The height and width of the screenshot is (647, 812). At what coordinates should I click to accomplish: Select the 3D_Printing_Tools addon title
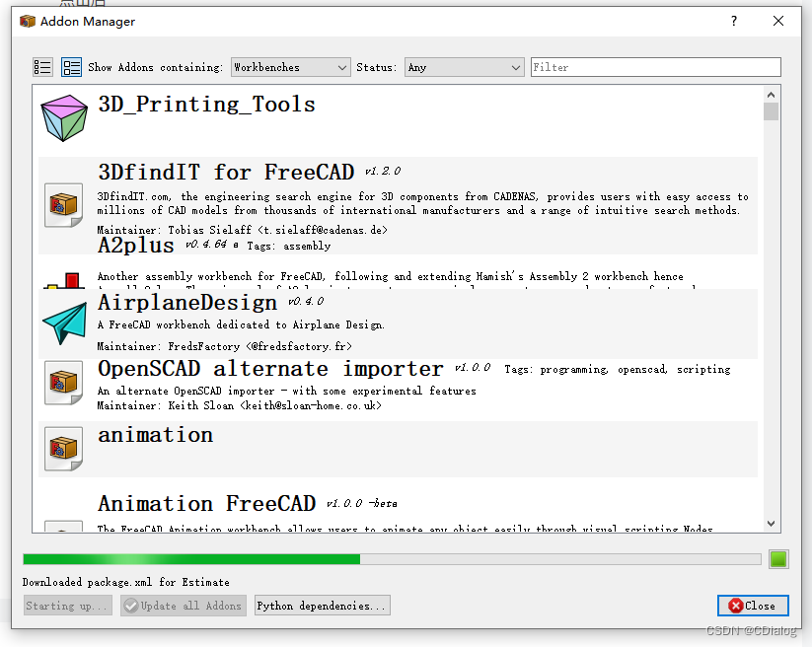coord(206,105)
